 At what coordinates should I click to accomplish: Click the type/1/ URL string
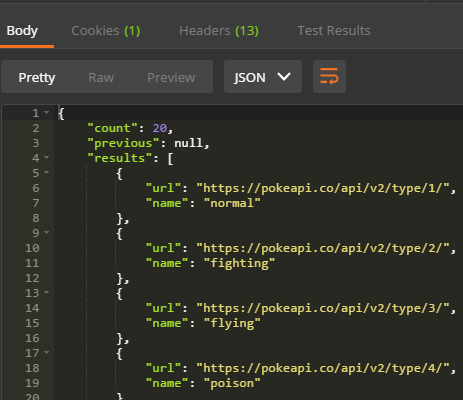[x=323, y=188]
